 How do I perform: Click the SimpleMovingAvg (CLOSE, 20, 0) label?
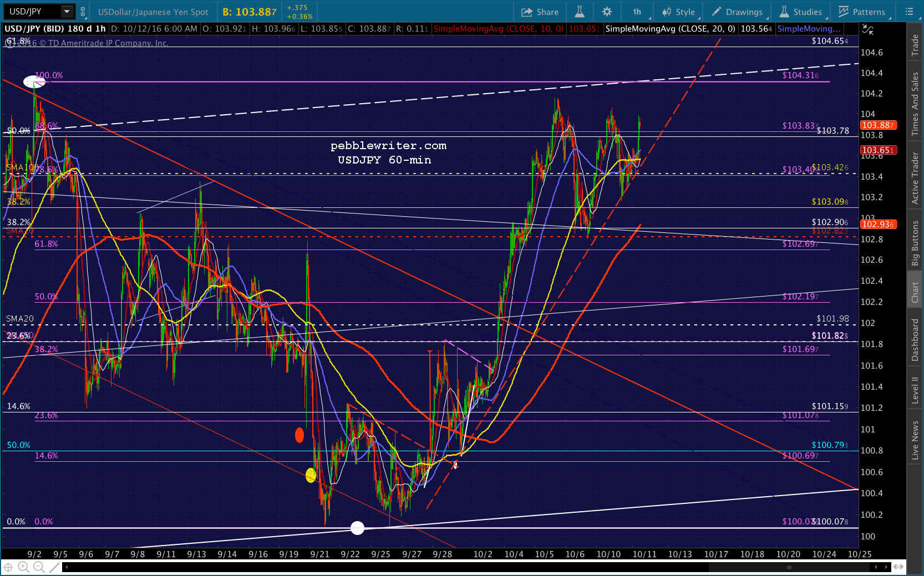pos(671,29)
